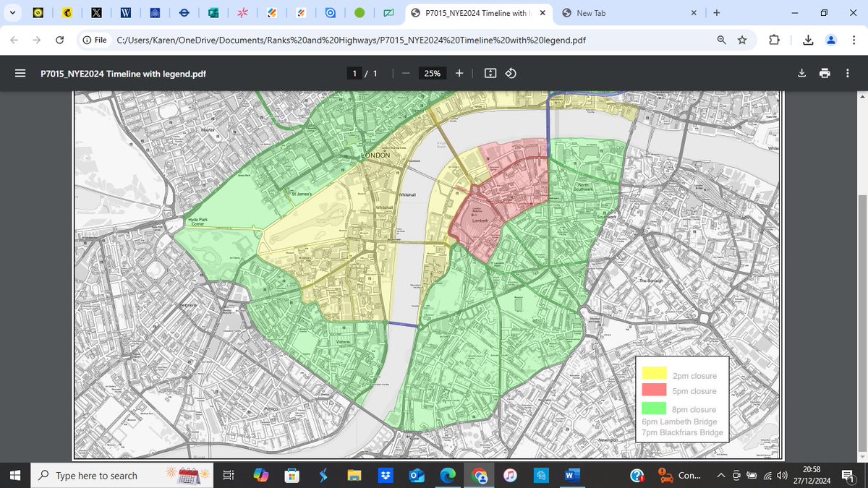Open Dropbox from the taskbar
The width and height of the screenshot is (868, 488).
pos(386,475)
